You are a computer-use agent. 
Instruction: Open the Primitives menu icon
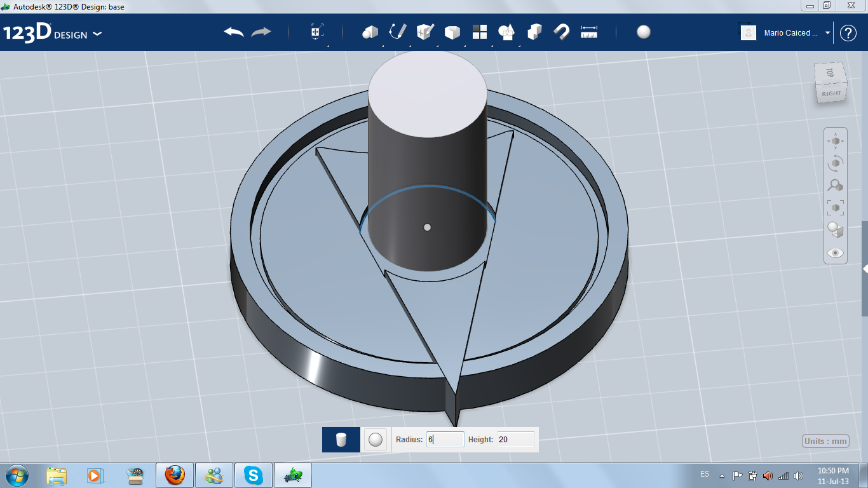pyautogui.click(x=370, y=32)
